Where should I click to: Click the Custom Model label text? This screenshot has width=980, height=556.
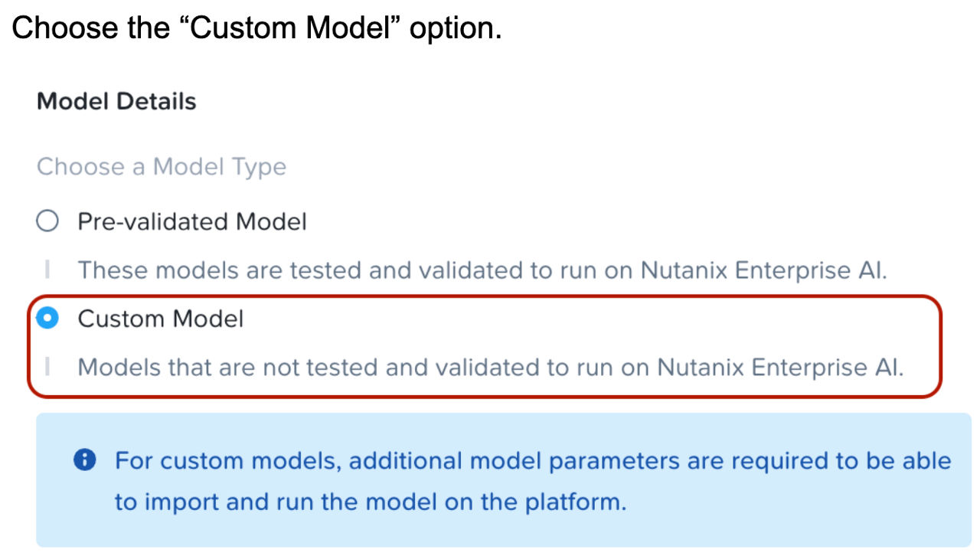pyautogui.click(x=159, y=319)
